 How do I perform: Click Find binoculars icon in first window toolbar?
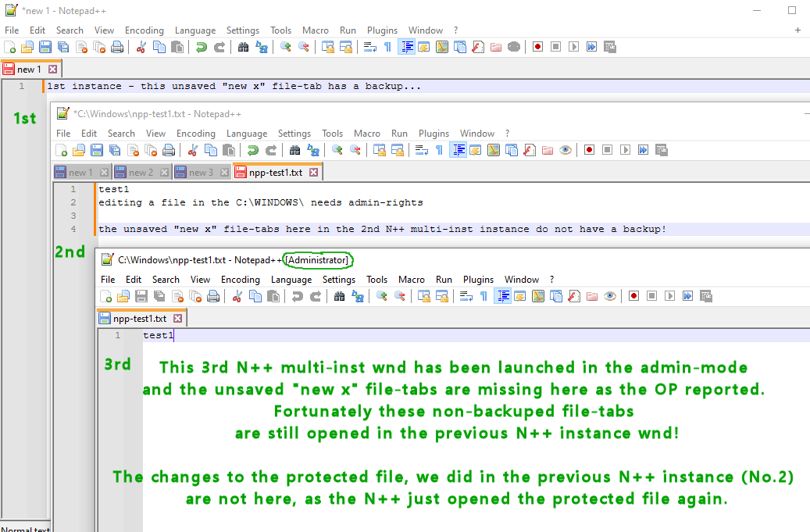(243, 47)
